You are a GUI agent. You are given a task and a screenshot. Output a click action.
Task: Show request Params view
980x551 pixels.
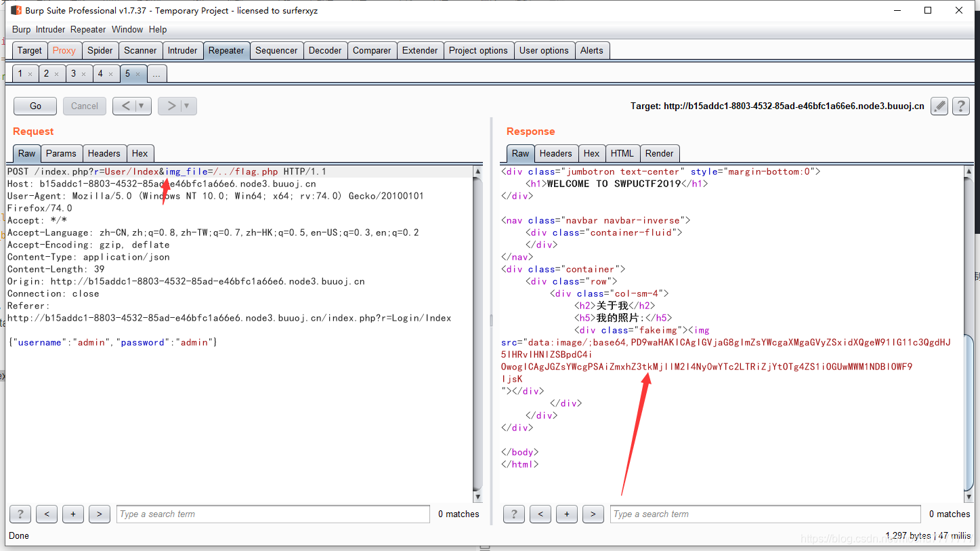pyautogui.click(x=62, y=153)
